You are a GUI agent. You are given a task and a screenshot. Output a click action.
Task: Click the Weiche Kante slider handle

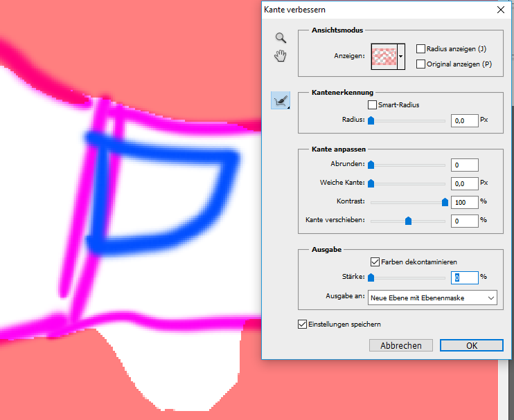(x=371, y=183)
